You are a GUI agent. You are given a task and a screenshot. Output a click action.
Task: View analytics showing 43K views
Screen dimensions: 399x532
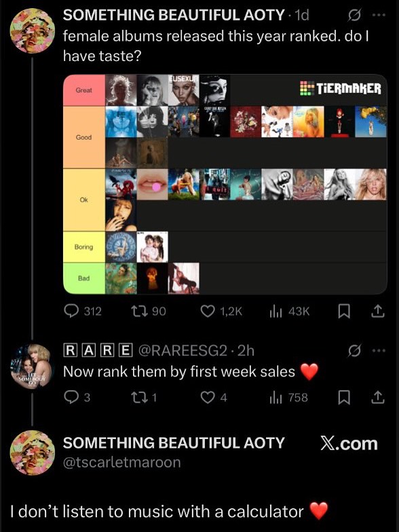[x=289, y=311]
